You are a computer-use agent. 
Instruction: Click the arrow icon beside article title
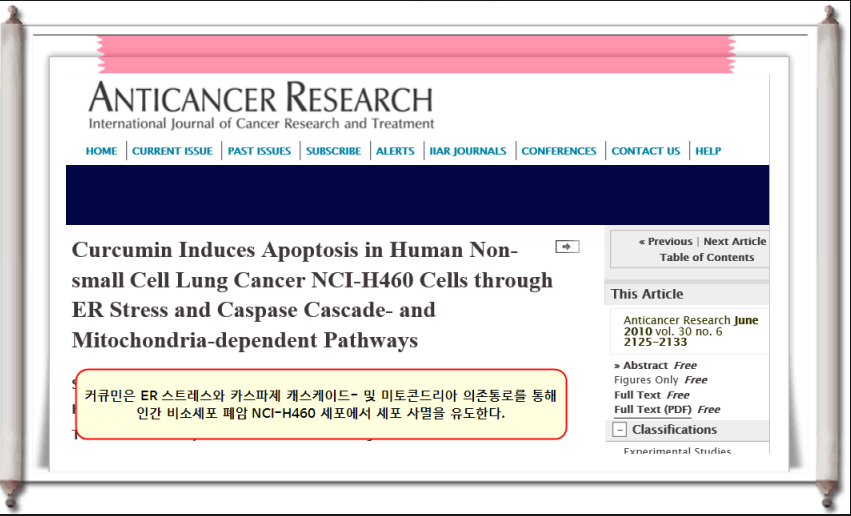coord(567,246)
